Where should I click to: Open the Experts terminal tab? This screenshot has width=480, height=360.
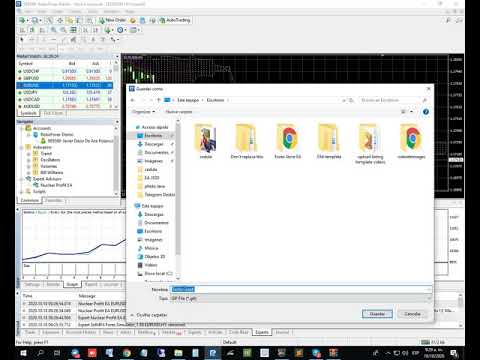[x=262, y=332]
